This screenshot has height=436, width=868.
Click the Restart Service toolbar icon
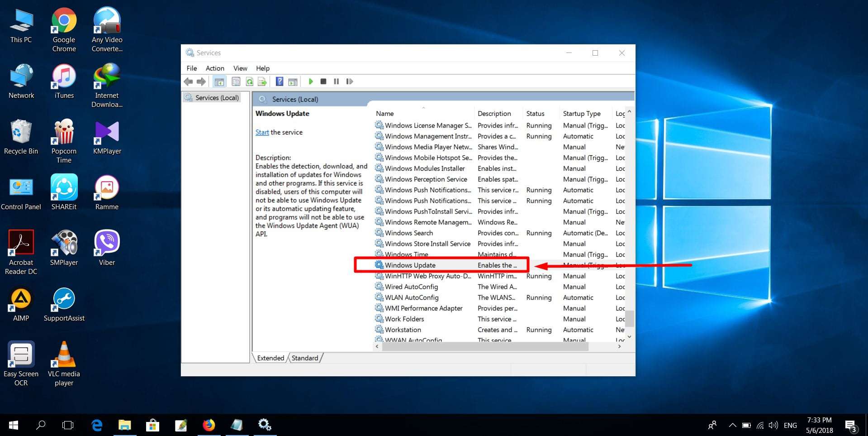point(349,81)
